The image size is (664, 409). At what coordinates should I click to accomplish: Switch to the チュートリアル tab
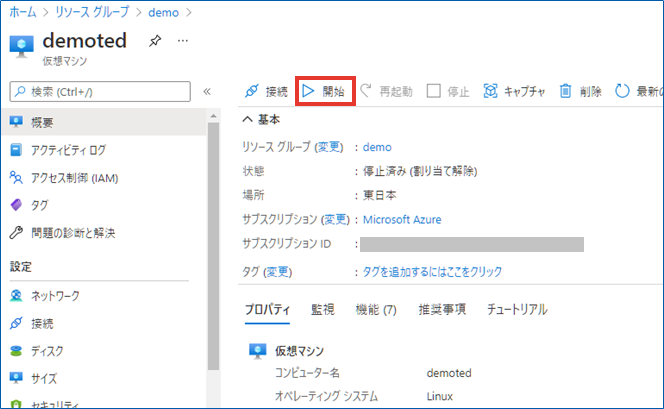click(x=517, y=310)
